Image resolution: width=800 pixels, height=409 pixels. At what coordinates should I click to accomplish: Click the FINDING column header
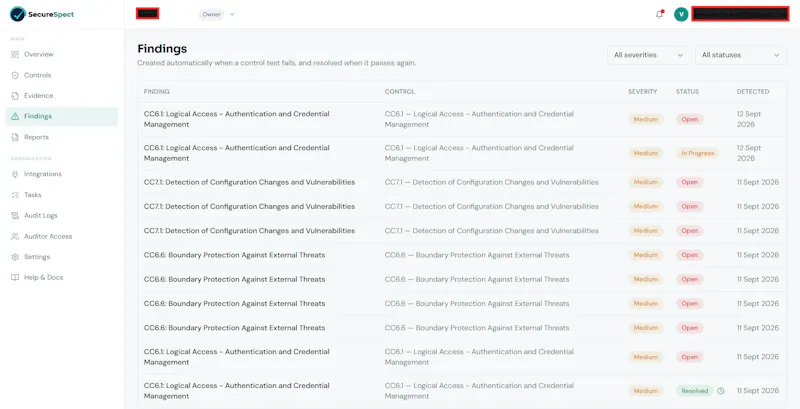tap(157, 92)
